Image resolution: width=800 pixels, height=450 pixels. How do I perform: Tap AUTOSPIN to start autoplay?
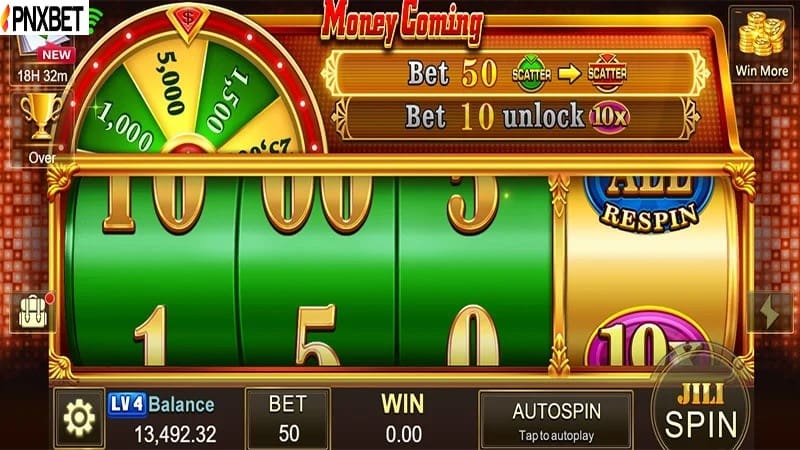[556, 421]
